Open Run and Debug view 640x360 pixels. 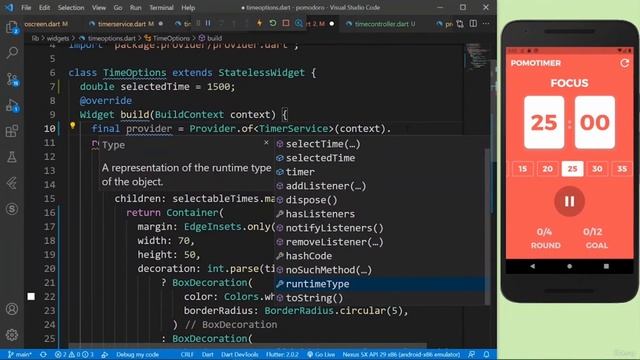click(12, 106)
